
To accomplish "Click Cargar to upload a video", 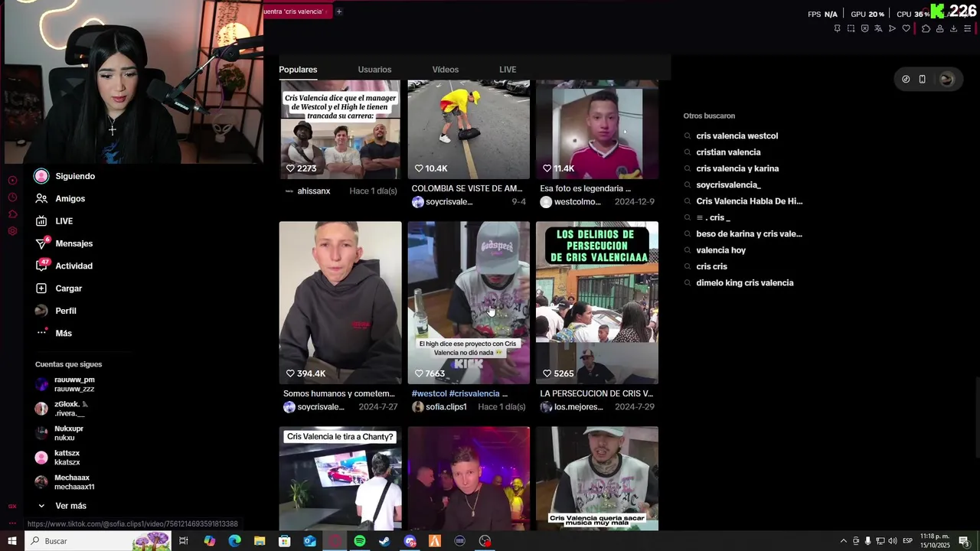I will [59, 289].
